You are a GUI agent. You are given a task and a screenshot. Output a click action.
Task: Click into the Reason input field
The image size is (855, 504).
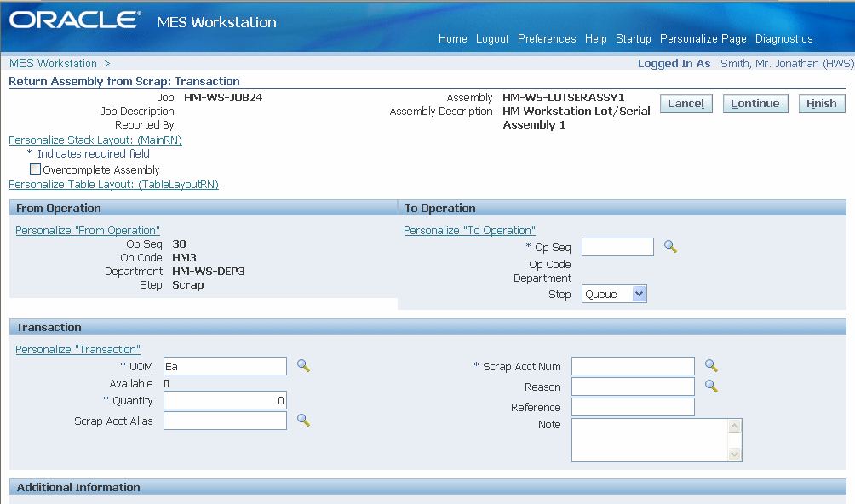(x=633, y=387)
